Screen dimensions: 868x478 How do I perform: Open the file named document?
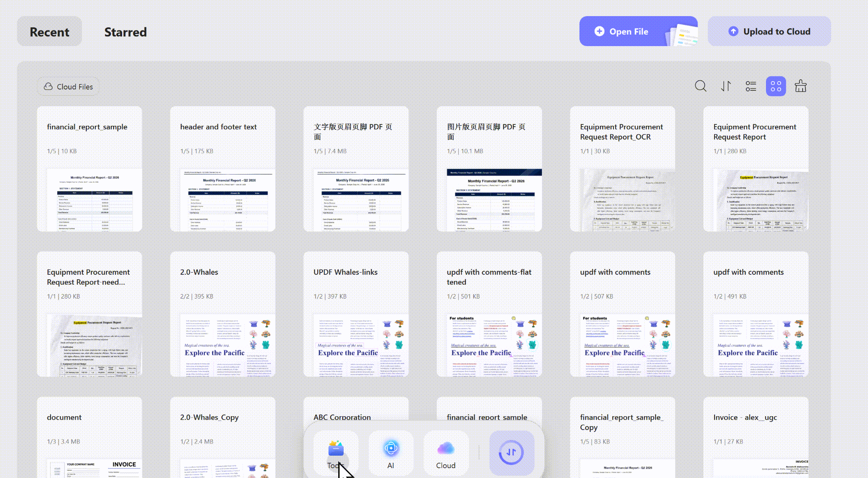point(89,438)
